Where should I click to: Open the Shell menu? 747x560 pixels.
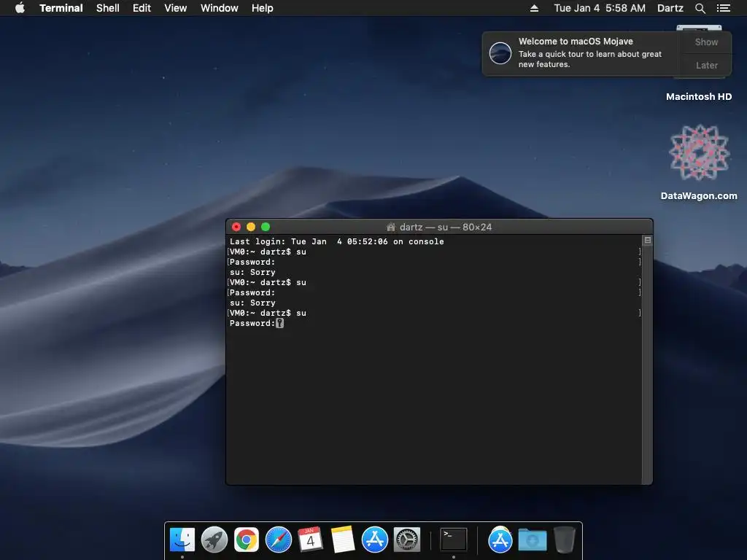[x=108, y=8]
